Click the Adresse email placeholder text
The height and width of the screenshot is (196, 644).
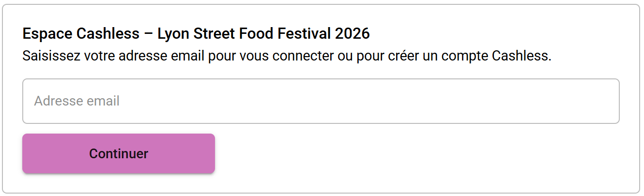pos(77,101)
